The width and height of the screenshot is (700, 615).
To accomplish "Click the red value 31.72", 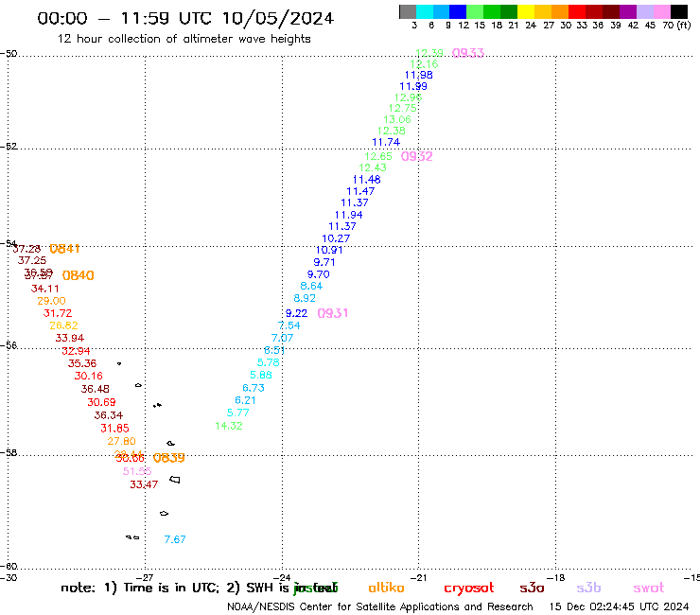I will point(58,313).
